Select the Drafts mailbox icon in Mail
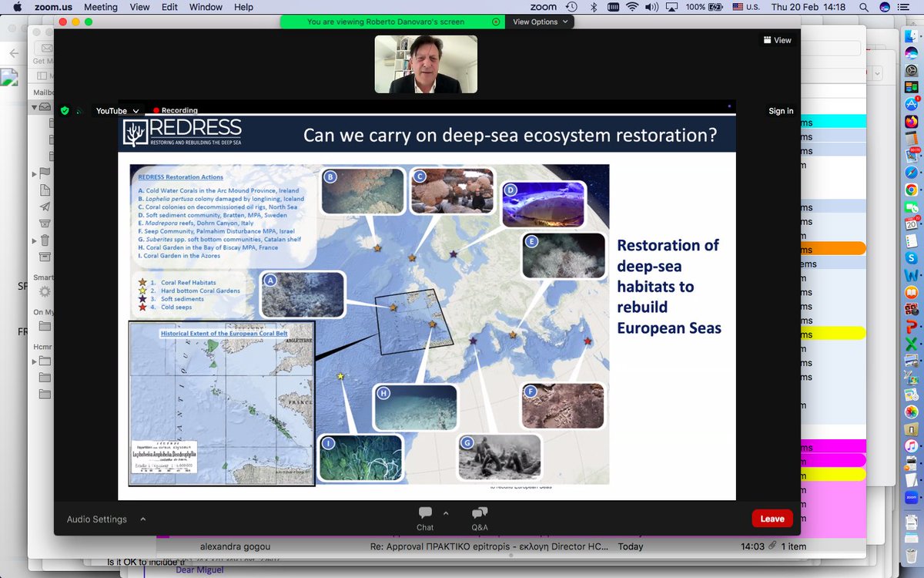Image resolution: width=924 pixels, height=578 pixels. tap(45, 190)
